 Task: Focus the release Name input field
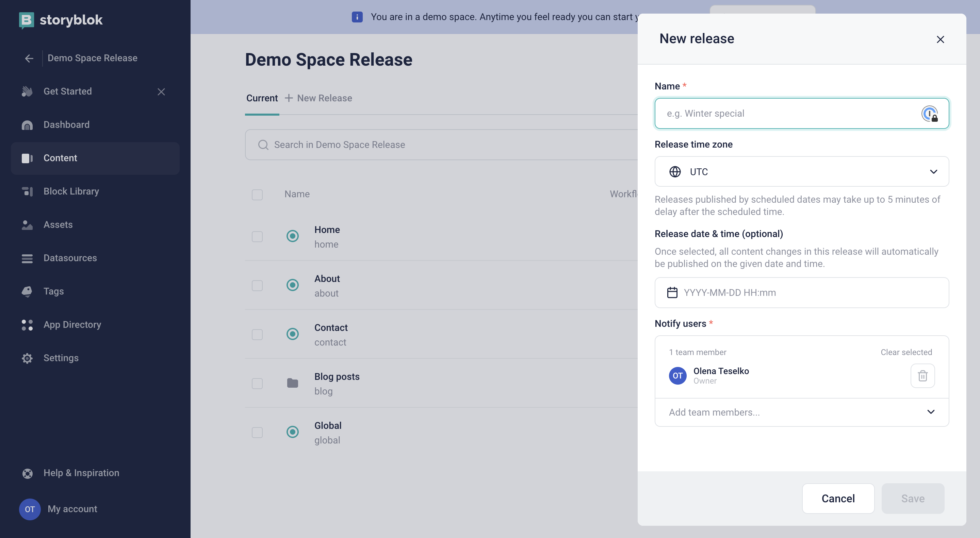click(802, 113)
